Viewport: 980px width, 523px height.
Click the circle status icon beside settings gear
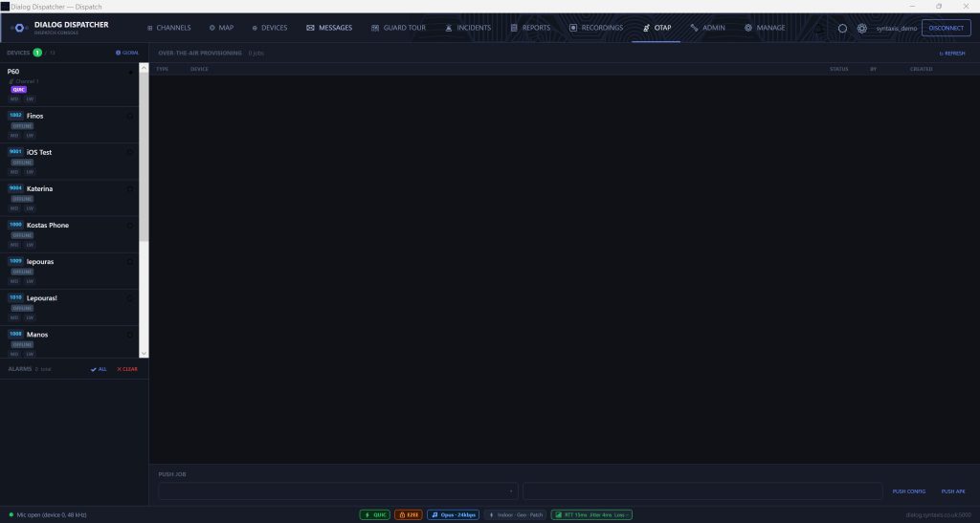(x=842, y=28)
